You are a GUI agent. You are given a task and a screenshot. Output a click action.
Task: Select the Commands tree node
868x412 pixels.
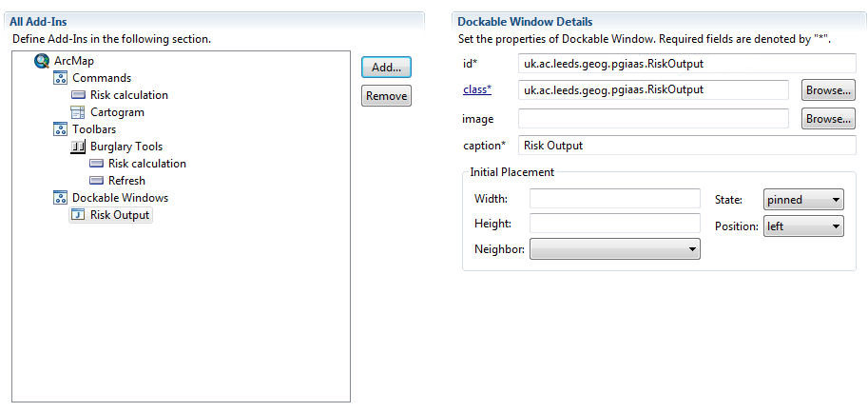click(102, 78)
